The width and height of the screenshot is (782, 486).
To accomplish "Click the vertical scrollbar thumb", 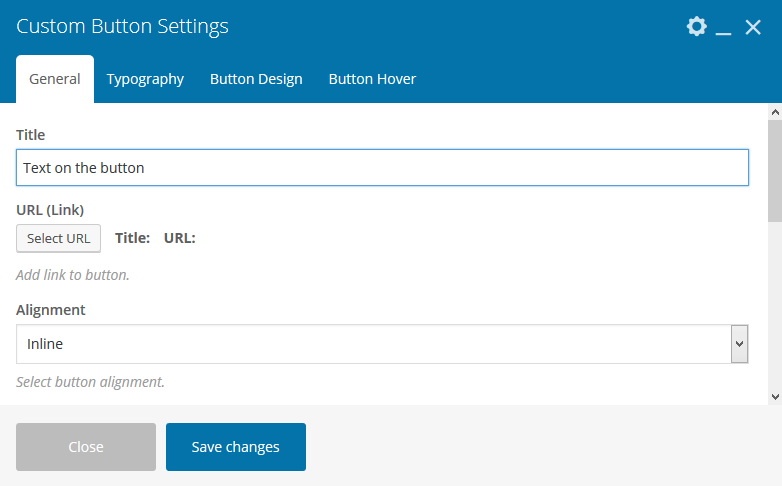I will coord(774,170).
